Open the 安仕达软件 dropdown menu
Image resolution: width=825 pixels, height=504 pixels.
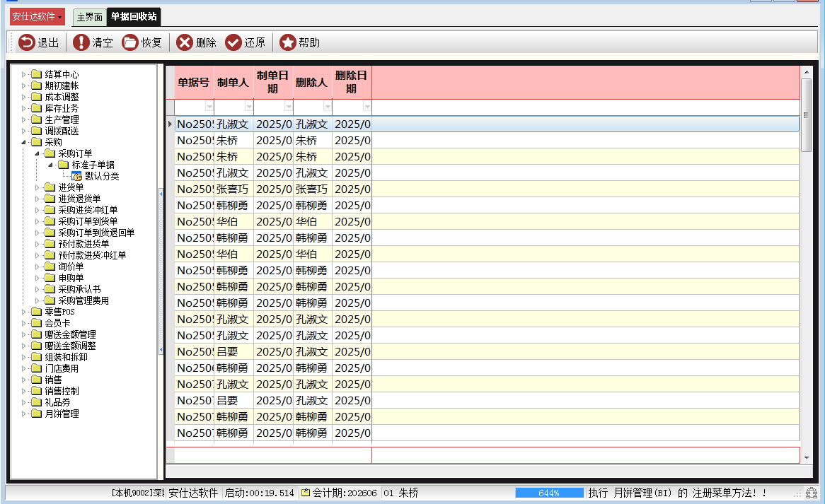[37, 17]
